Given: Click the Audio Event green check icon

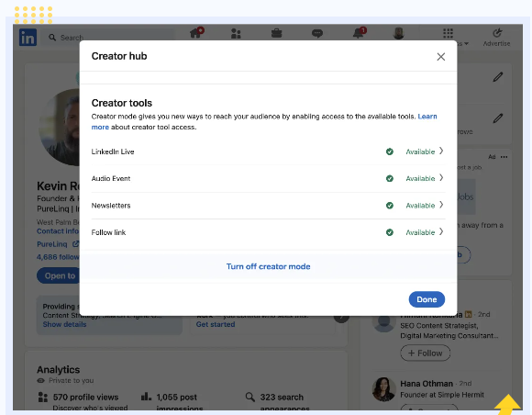Looking at the screenshot, I should tap(390, 178).
